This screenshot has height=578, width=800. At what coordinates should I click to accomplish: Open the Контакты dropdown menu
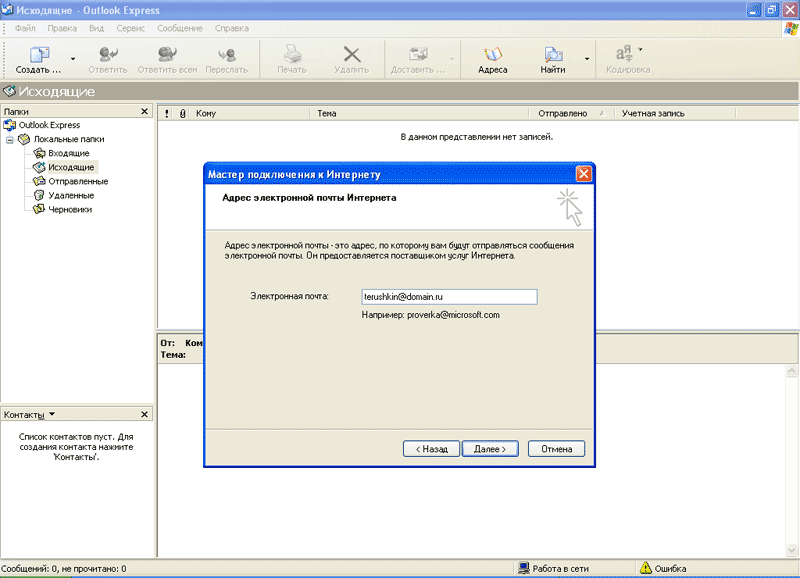coord(52,414)
